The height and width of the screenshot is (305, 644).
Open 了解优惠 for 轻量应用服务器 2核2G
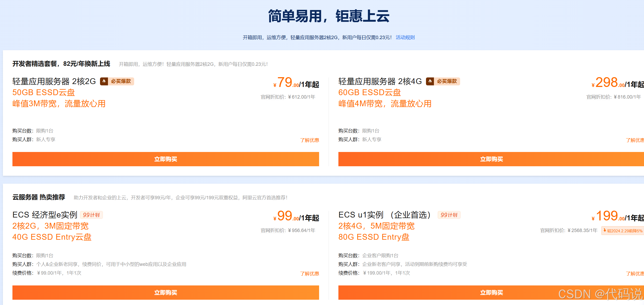(310, 140)
